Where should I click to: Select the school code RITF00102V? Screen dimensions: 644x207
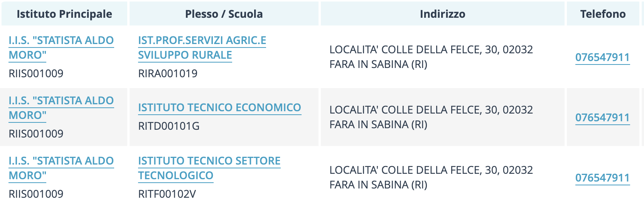(167, 194)
